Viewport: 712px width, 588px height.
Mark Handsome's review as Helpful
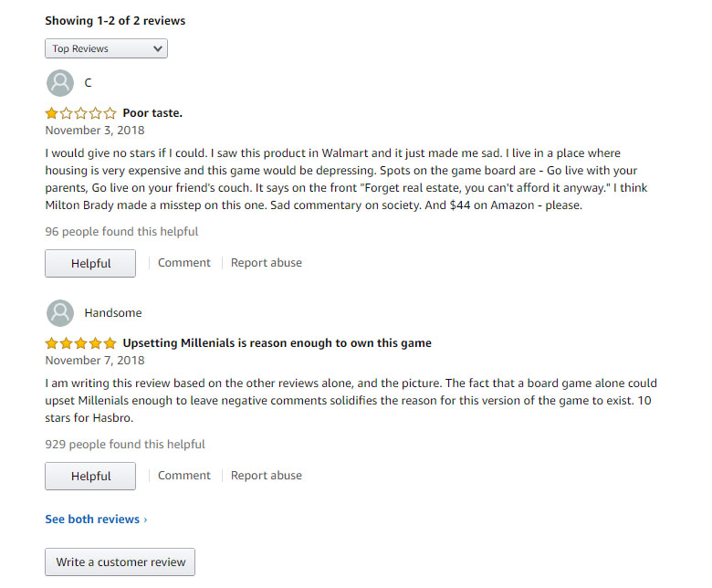click(90, 476)
